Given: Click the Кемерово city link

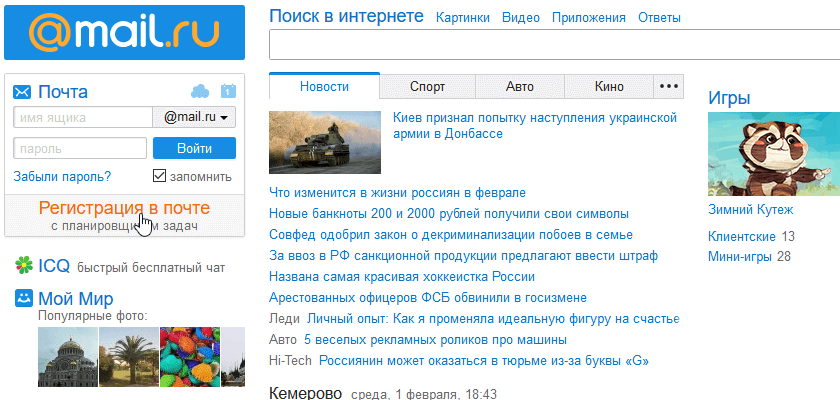Looking at the screenshot, I should pos(305,394).
